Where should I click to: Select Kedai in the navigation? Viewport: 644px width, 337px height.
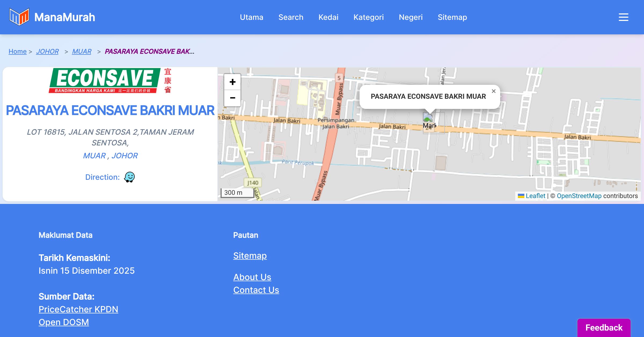pos(328,17)
